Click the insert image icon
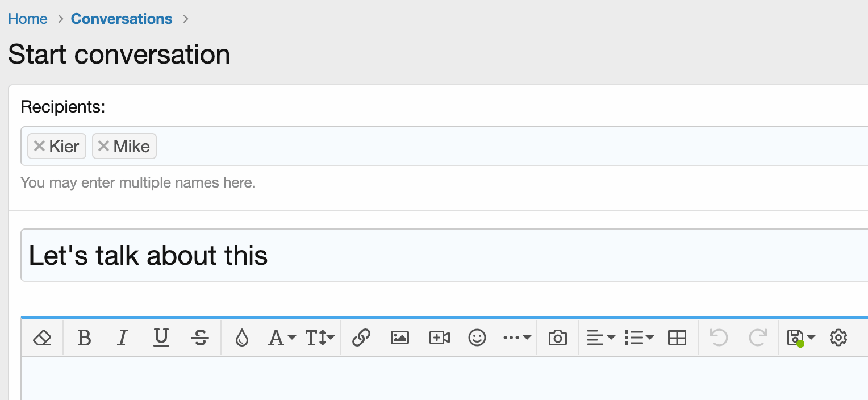 [400, 338]
